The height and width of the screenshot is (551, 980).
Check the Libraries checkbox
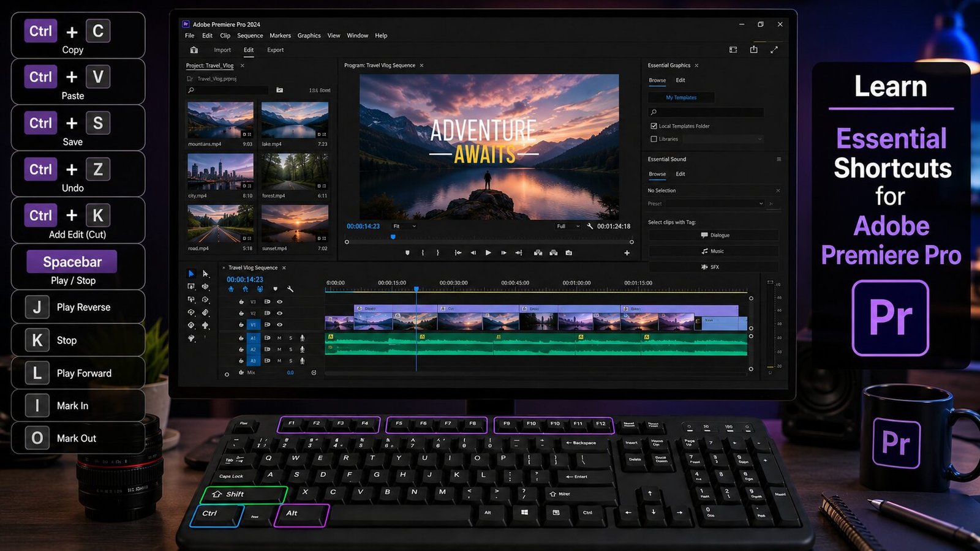click(654, 139)
